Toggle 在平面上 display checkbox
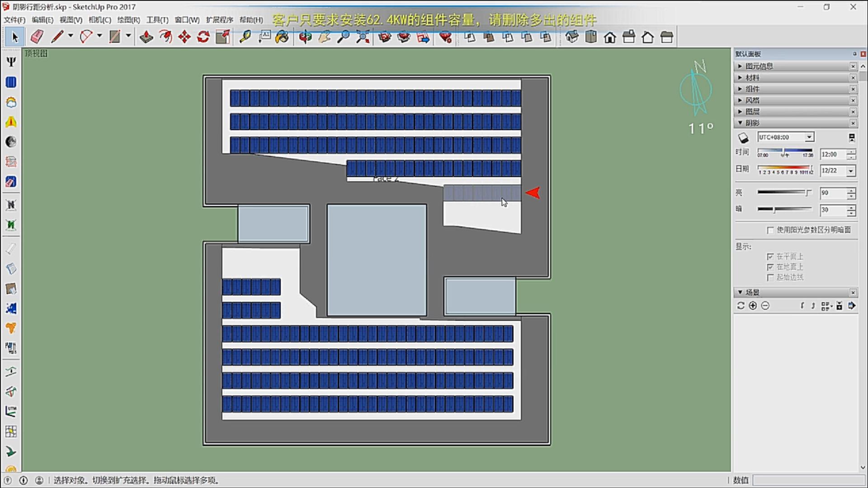Screen dimensions: 868x488 click(x=770, y=257)
